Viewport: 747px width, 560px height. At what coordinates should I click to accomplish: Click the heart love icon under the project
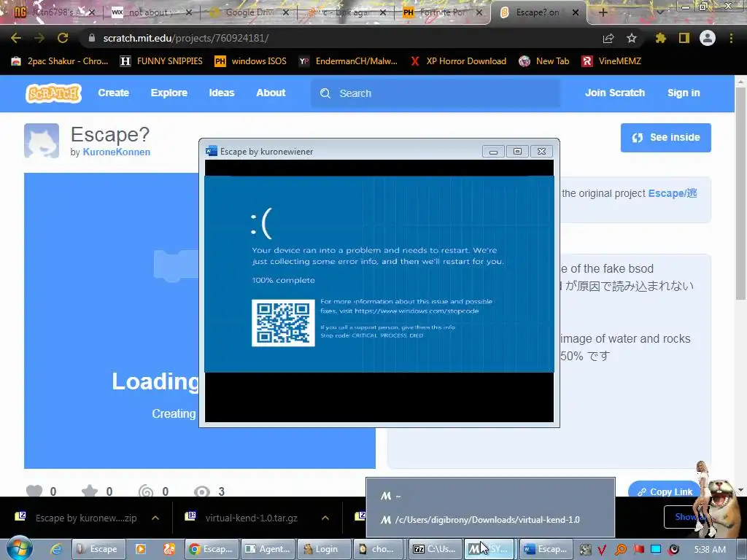34,491
